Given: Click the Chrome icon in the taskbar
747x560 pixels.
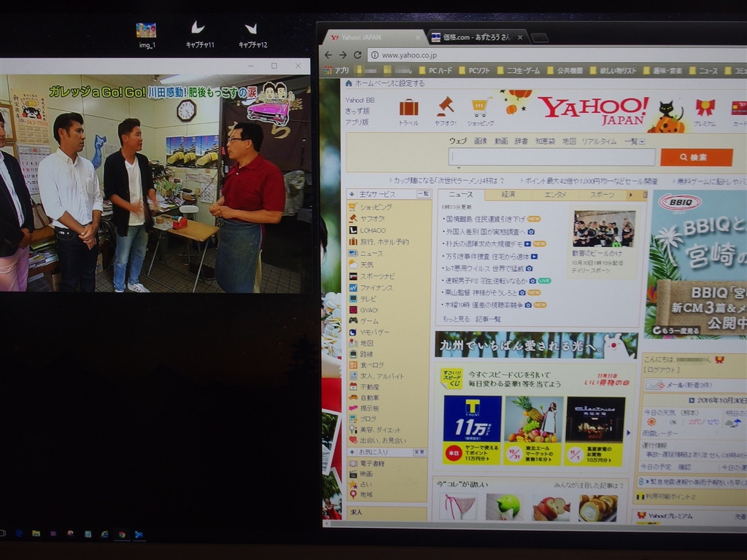Looking at the screenshot, I should tap(122, 534).
